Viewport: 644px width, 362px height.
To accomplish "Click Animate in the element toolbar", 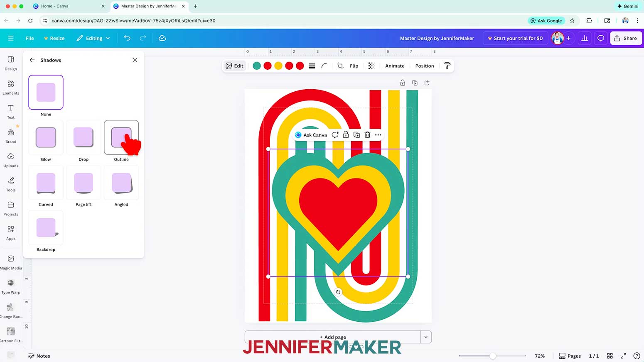I will point(395,66).
